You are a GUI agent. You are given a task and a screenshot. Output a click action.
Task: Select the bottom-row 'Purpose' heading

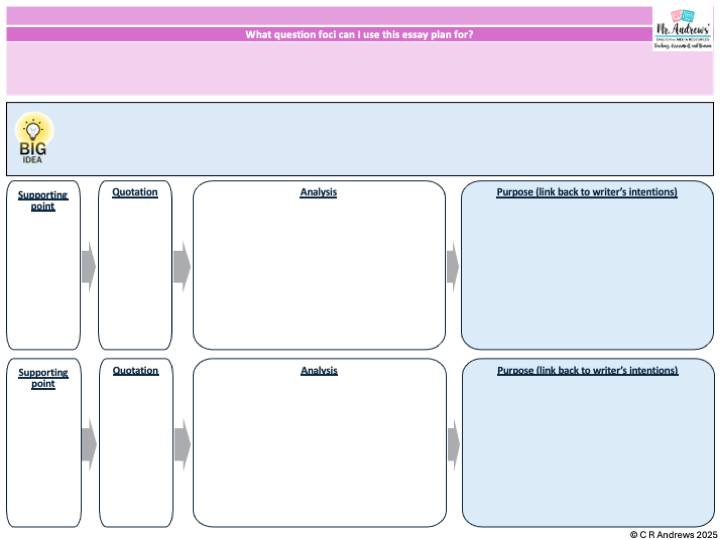[x=587, y=370]
